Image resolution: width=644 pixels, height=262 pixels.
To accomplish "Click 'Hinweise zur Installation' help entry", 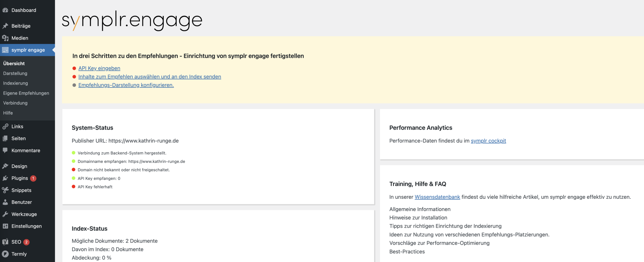I will coord(418,218).
